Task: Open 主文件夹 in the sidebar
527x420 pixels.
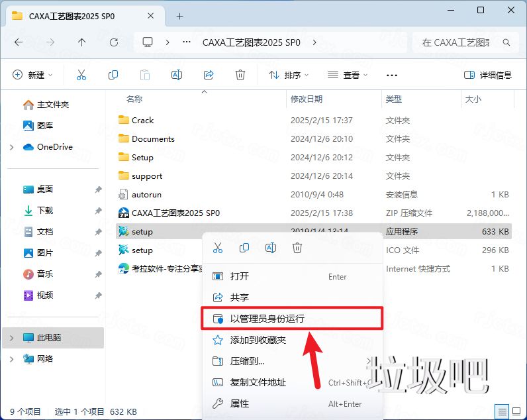Action: 46,105
